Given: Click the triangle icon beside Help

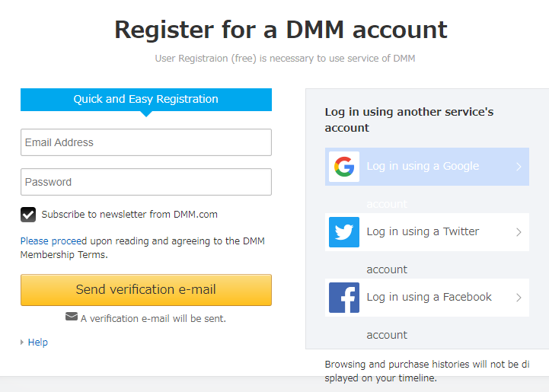Looking at the screenshot, I should 22,343.
